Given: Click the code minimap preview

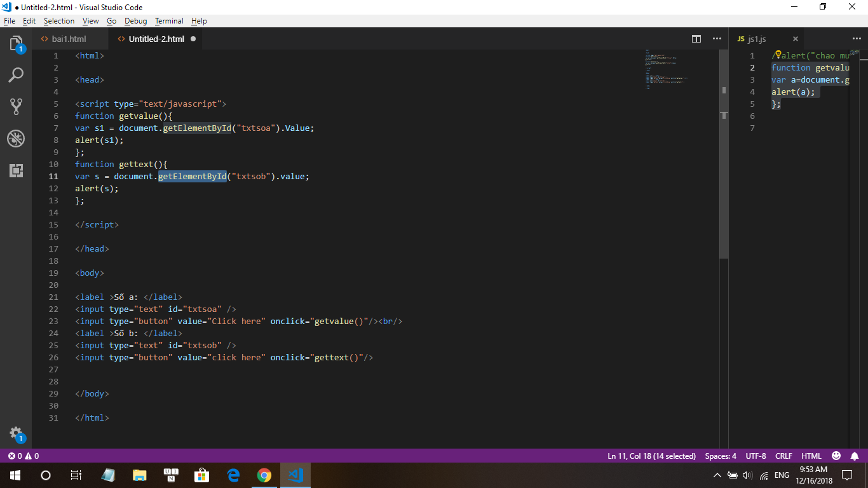Looking at the screenshot, I should coord(667,70).
